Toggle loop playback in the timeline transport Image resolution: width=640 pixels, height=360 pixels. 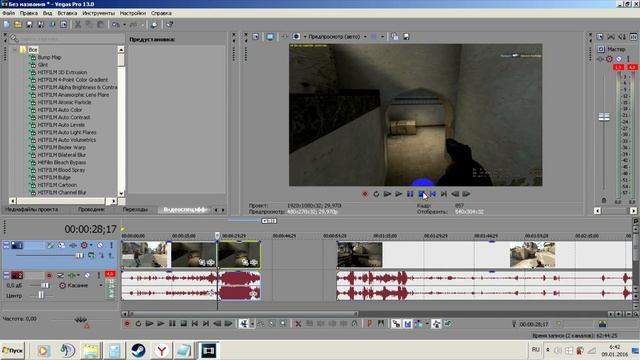pyautogui.click(x=138, y=324)
